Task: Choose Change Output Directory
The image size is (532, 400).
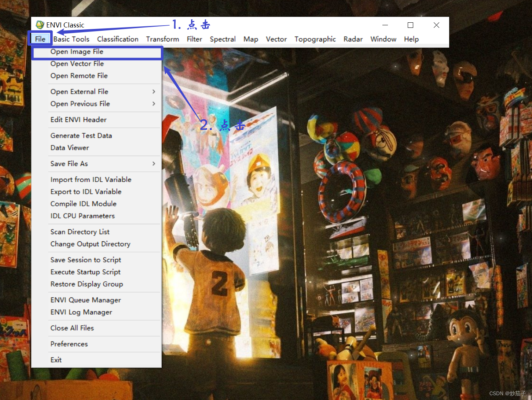Action: (97, 244)
